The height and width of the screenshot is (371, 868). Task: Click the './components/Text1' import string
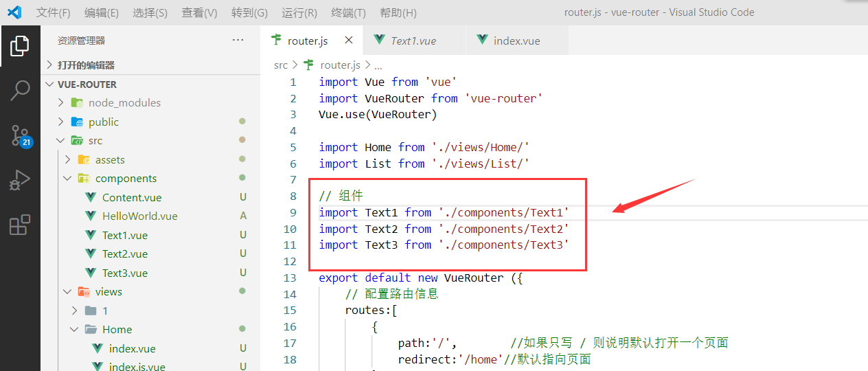point(504,212)
